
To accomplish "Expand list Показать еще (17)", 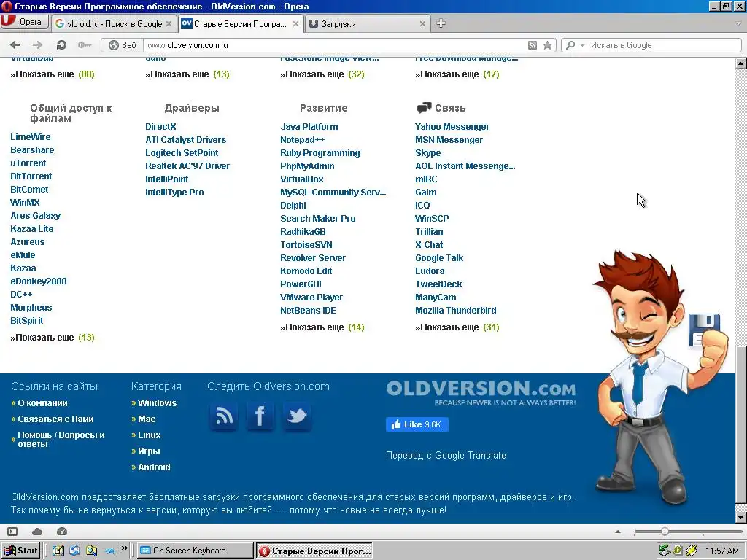I will click(457, 74).
